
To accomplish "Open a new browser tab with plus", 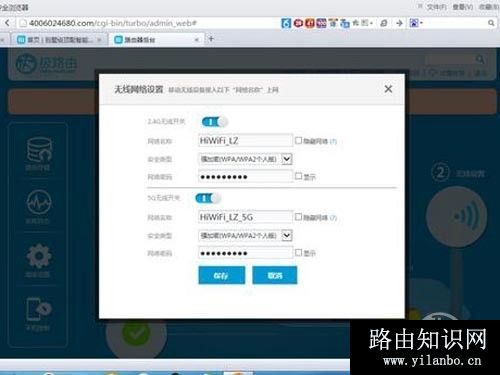I will click(x=211, y=39).
